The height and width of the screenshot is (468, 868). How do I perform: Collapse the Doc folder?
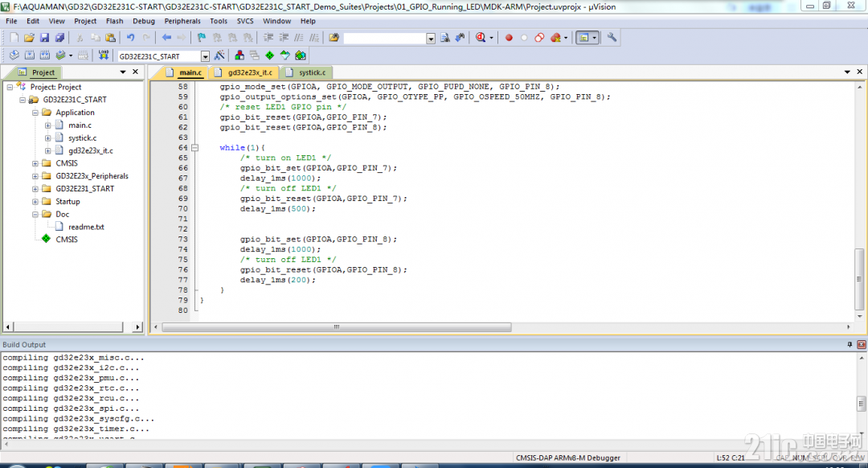(35, 215)
